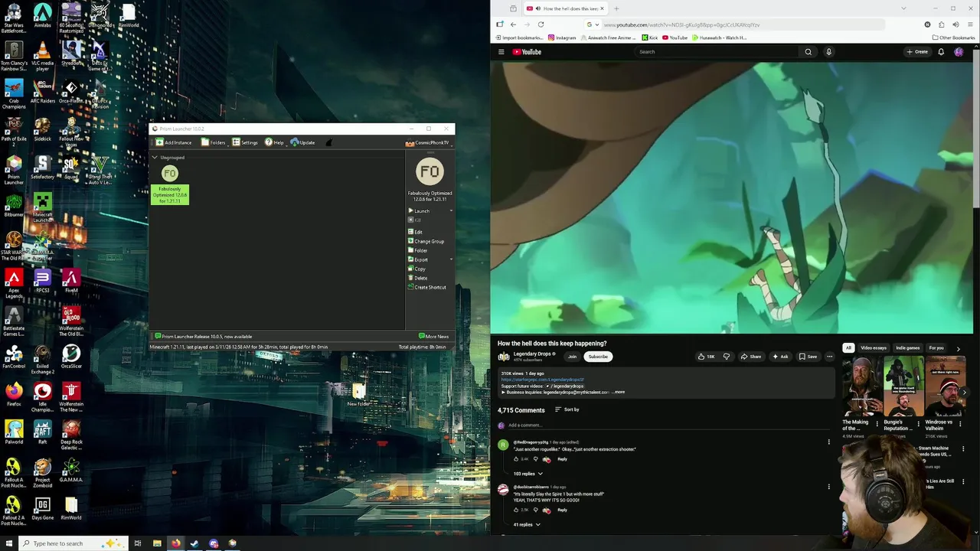Screen dimensions: 980x551
Task: Expand the Launch options arrow
Action: [451, 210]
